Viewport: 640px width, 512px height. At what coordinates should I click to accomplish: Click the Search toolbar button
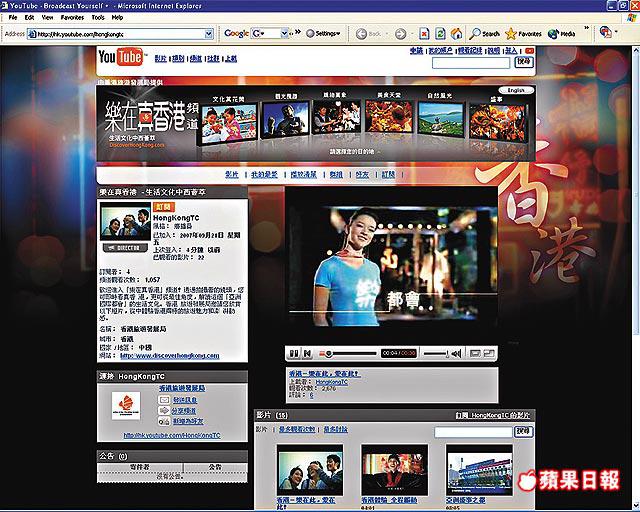[x=484, y=34]
